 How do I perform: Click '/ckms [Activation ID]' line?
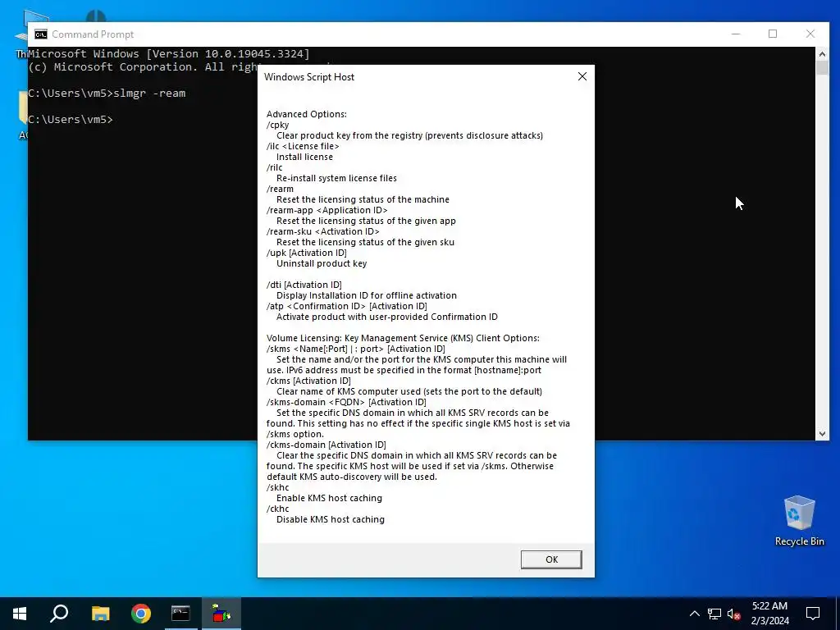point(308,381)
